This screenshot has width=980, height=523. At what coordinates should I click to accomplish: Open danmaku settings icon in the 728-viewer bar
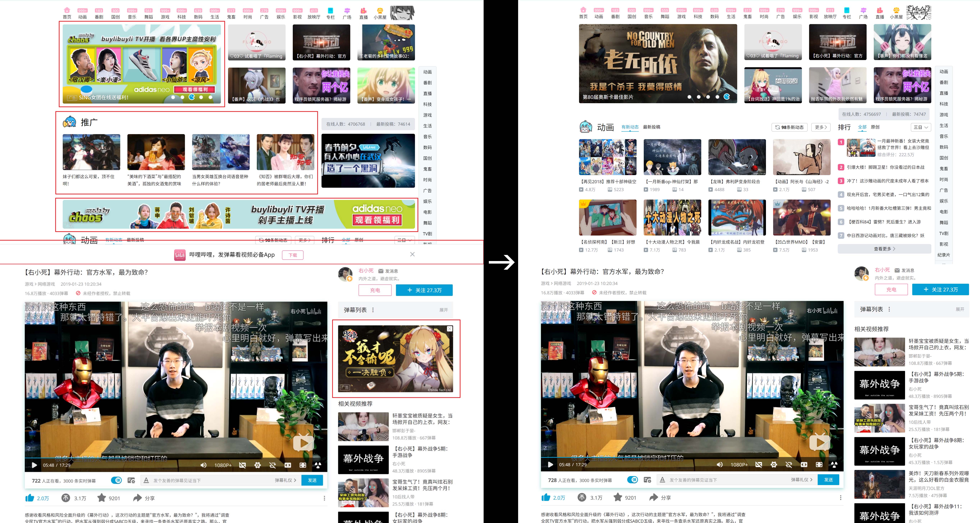[648, 480]
